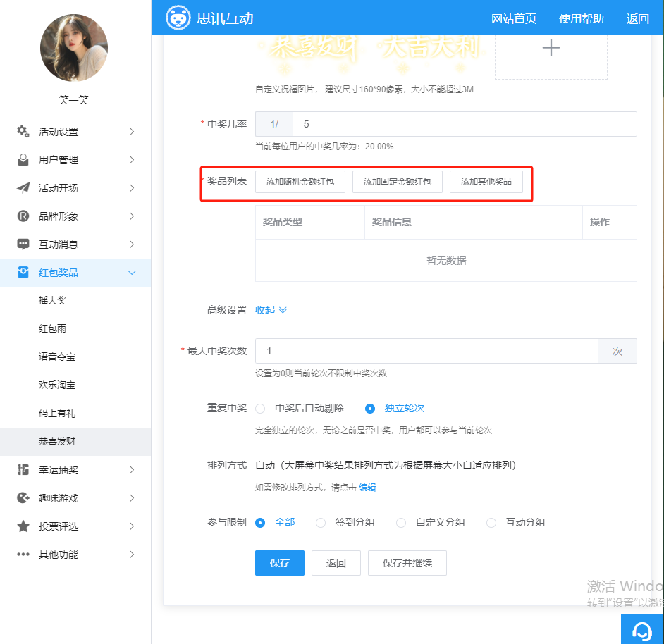
Task: Click 添加其他奖品 button
Action: [x=486, y=182]
